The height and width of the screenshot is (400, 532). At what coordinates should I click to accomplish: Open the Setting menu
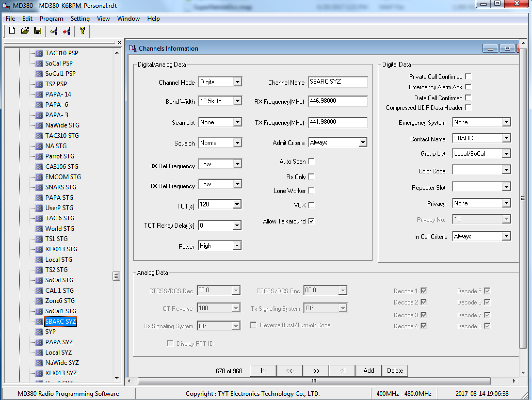tap(80, 19)
